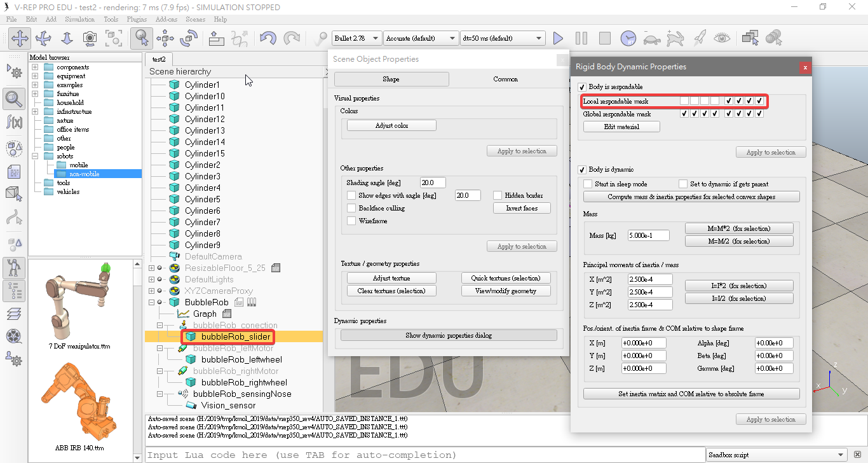Open the dt=50 ms time step dropdown
Screen dimensions: 868x463
click(502, 38)
